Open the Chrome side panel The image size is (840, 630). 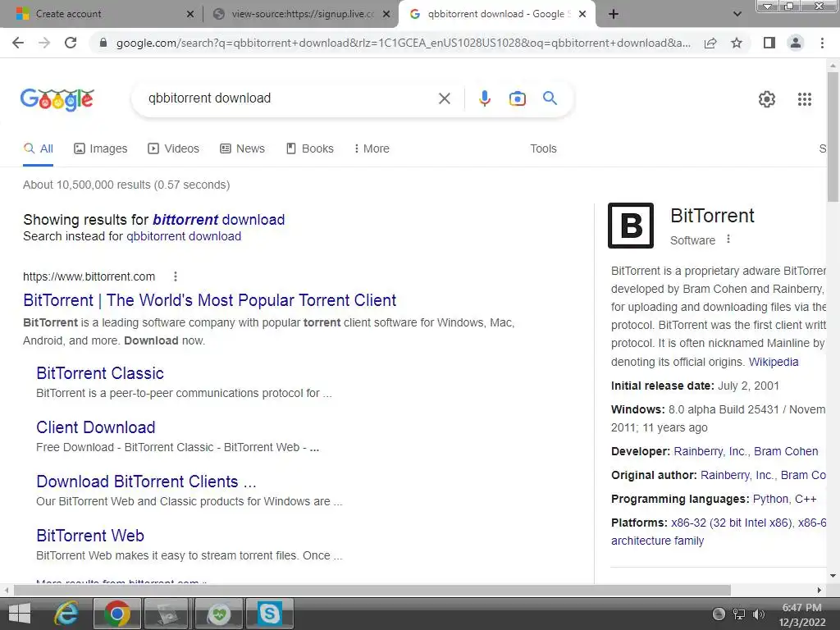[x=769, y=43]
